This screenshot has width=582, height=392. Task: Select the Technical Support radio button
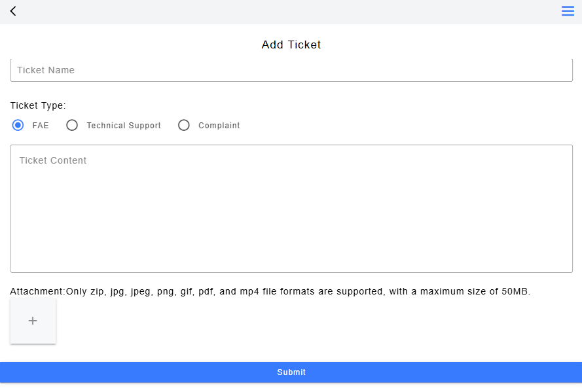click(73, 125)
